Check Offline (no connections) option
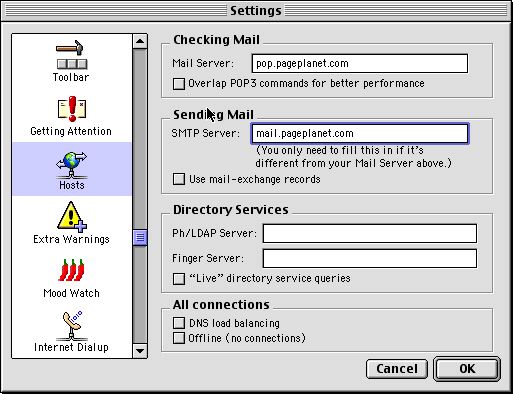Viewport: 513px width, 394px height. click(179, 338)
